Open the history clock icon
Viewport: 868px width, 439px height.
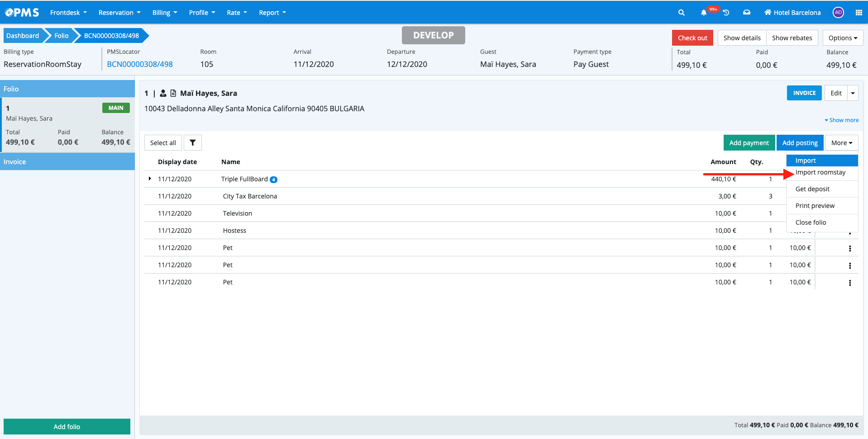pyautogui.click(x=726, y=13)
